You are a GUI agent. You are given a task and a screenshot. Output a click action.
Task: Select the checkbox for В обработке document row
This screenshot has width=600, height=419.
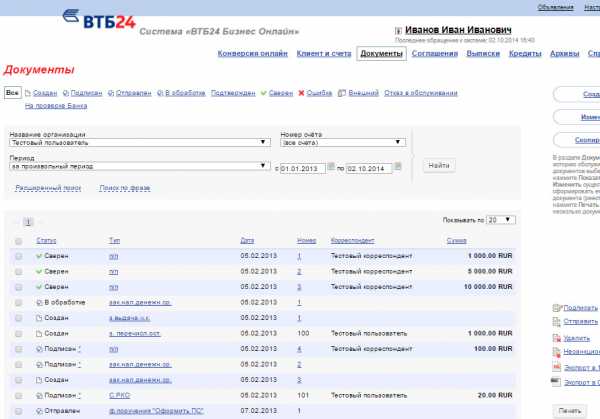pyautogui.click(x=18, y=302)
